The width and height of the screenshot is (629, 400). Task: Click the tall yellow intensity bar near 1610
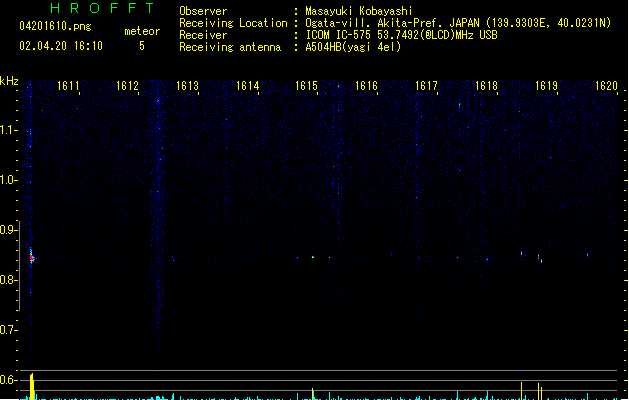click(32, 386)
